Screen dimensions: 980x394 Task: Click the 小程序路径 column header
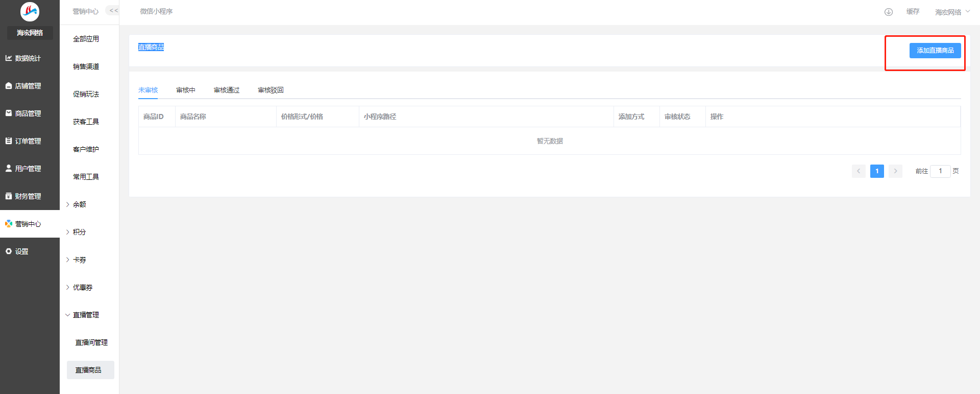[486, 117]
